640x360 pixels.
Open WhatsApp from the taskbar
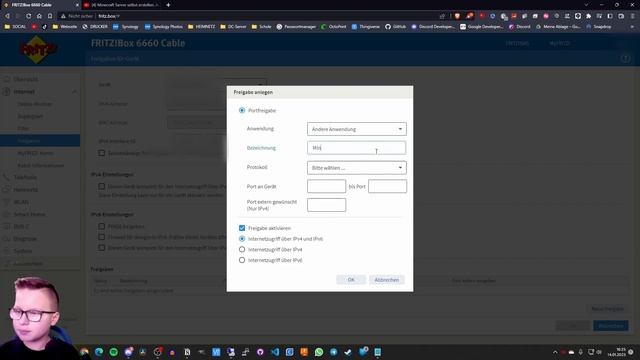319,352
